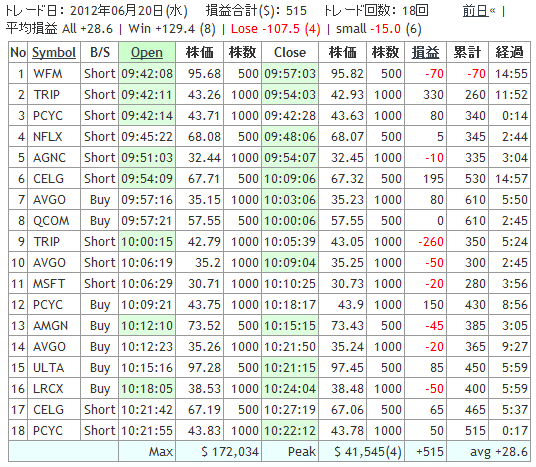Click the -260 loss value for TRIP

point(431,242)
